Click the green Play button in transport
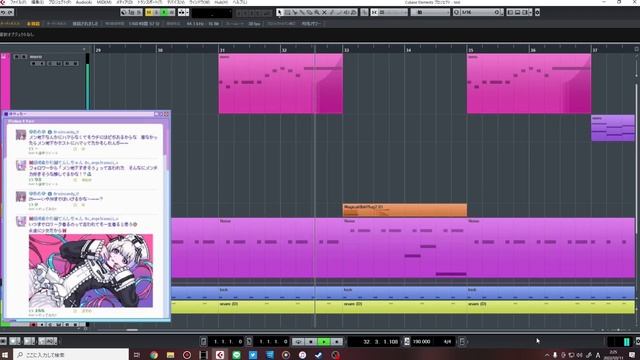The height and width of the screenshot is (360, 640). [324, 342]
